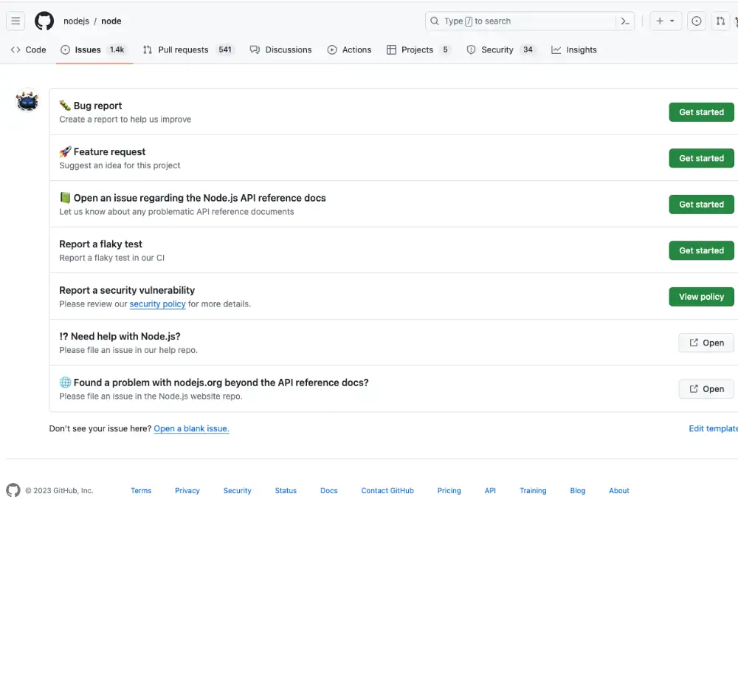This screenshot has width=738, height=700.
Task: Focus the Type to search field
Action: click(x=520, y=21)
